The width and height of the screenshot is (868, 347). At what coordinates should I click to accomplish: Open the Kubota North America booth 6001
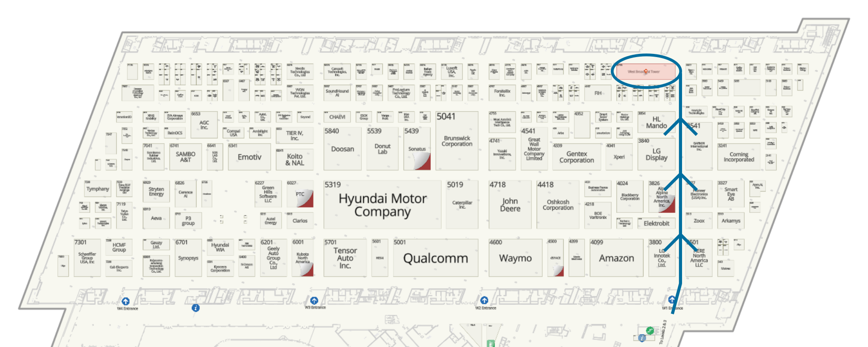pos(302,258)
